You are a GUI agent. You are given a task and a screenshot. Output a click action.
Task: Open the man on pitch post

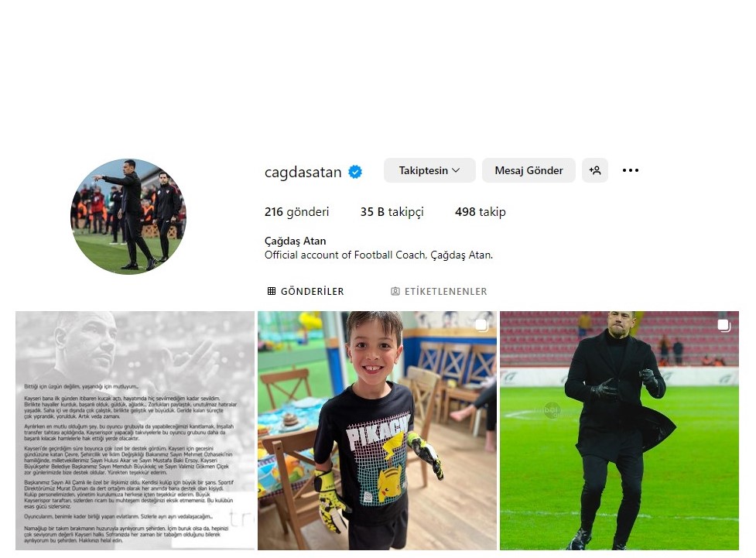tap(619, 430)
